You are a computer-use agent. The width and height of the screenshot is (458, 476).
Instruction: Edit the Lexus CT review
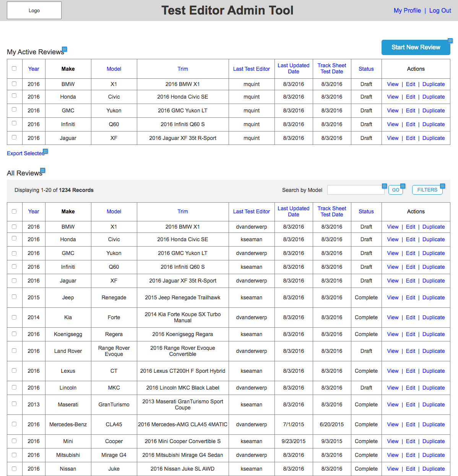[411, 371]
